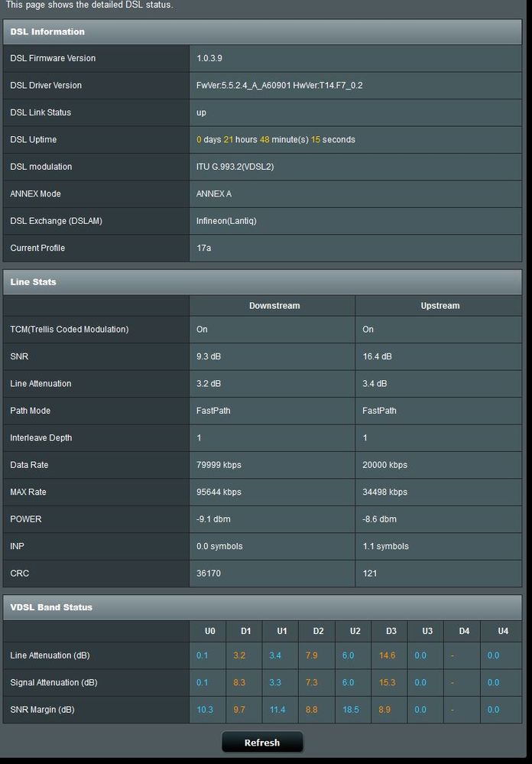
Task: Click the D3 Line Attenuation value 14.6
Action: (387, 655)
